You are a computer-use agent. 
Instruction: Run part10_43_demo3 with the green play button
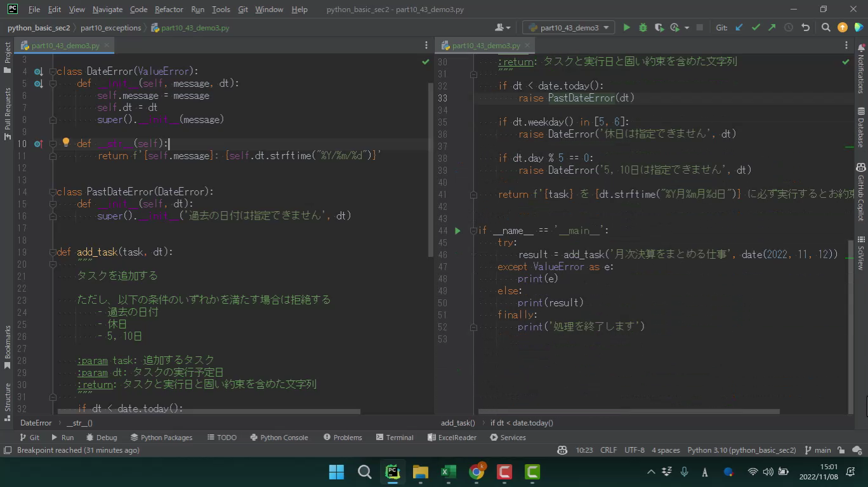(x=626, y=27)
